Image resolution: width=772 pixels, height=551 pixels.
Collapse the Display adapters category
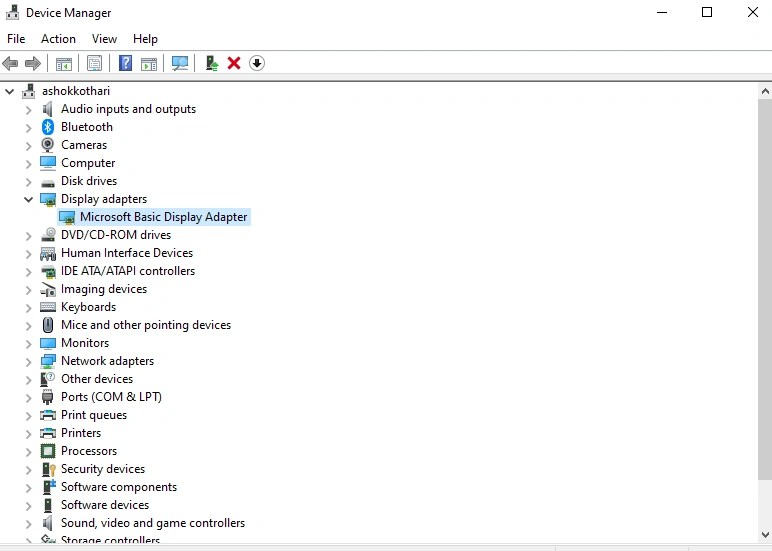tap(29, 199)
